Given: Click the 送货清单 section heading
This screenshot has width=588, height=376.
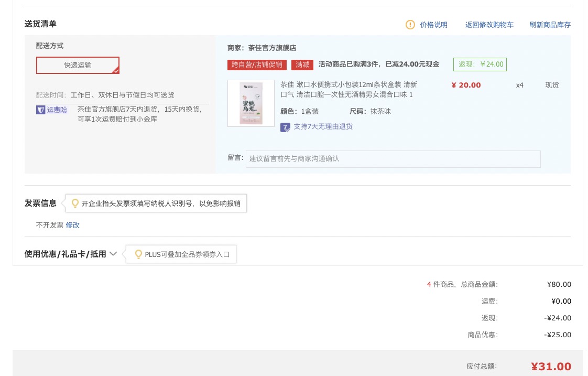Looking at the screenshot, I should [40, 24].
